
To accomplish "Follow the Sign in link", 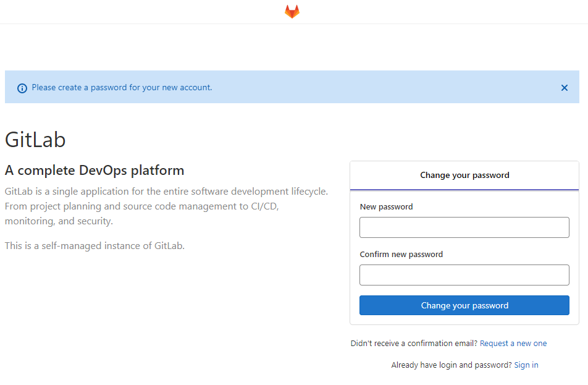I will coord(526,365).
